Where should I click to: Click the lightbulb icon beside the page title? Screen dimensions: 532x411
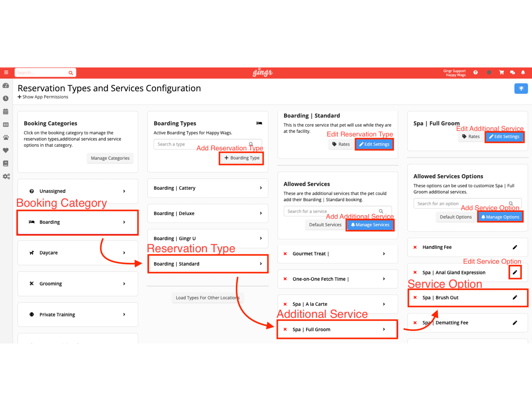coord(521,88)
